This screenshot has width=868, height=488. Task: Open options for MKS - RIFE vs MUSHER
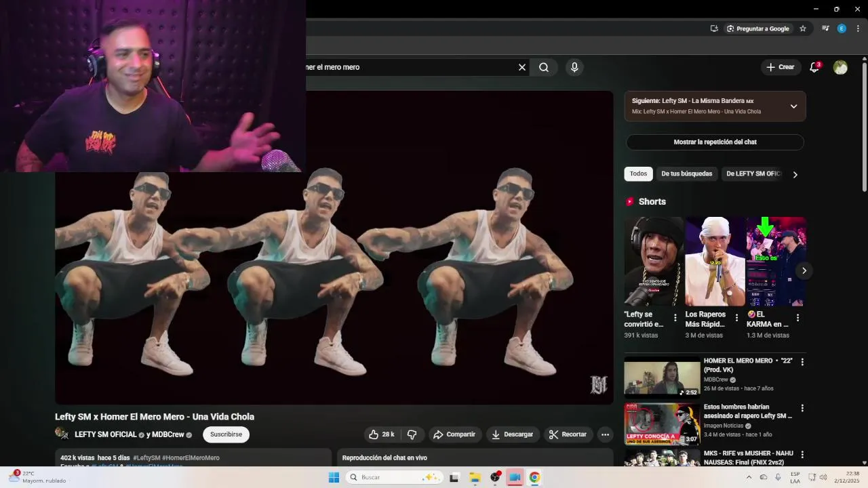[802, 454]
